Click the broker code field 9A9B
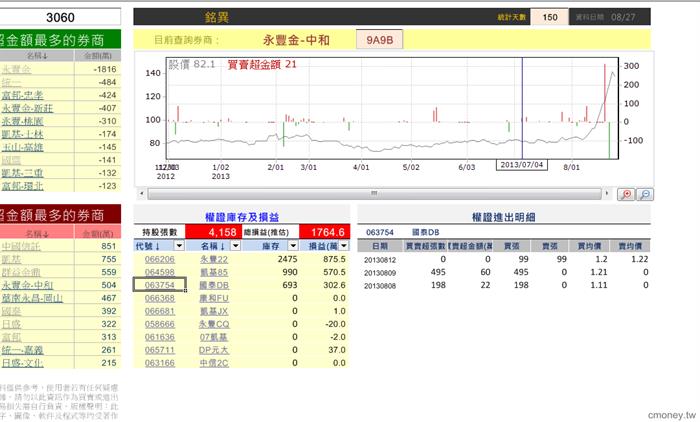The height and width of the screenshot is (422, 700). pyautogui.click(x=379, y=40)
